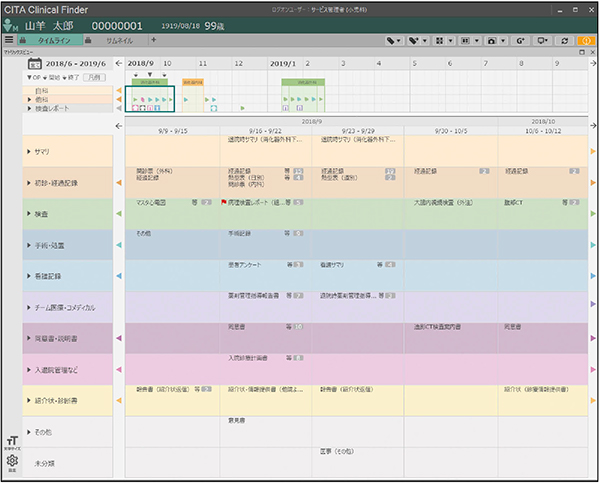Image resolution: width=600 pixels, height=484 pixels.
Task: Open the hamburger menu icon
Action: 9,40
